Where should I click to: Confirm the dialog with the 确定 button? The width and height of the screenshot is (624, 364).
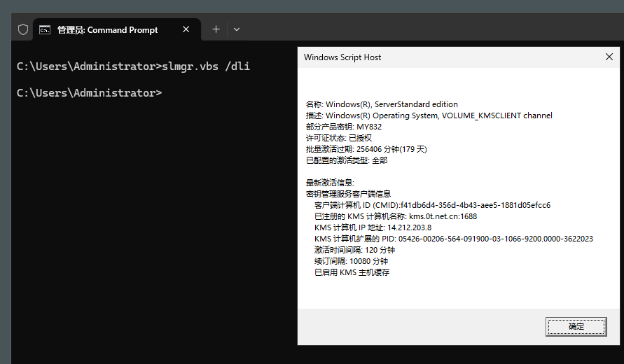click(576, 327)
